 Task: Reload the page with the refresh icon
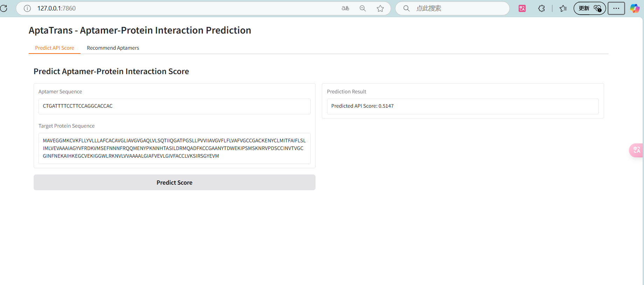(4, 8)
